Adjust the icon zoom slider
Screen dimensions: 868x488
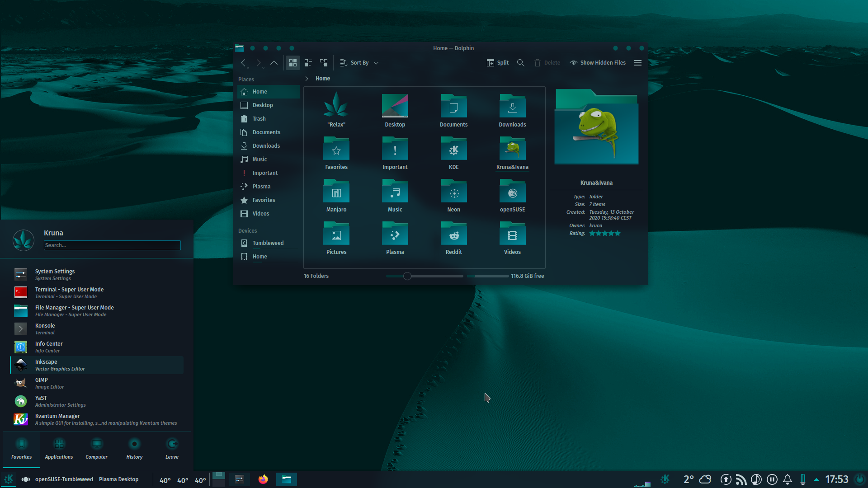pos(407,276)
